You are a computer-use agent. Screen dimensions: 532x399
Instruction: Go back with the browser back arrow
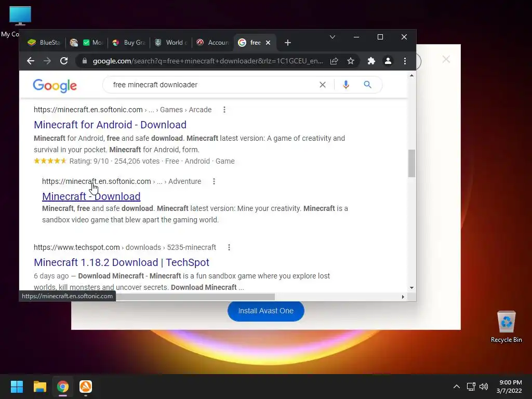click(x=31, y=61)
